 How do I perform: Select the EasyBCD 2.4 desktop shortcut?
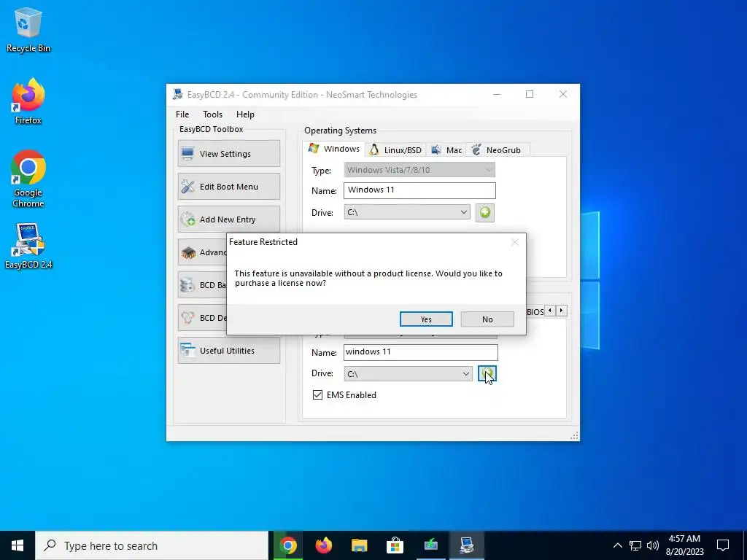28,246
